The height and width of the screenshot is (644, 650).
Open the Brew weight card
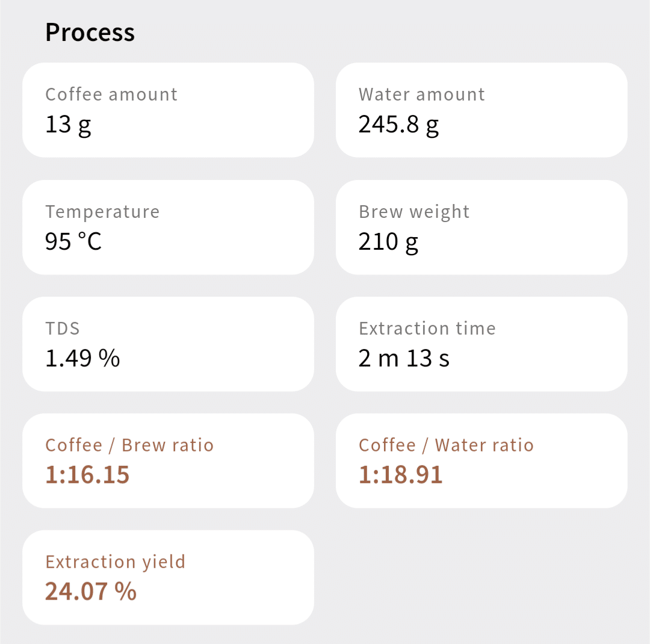coord(481,228)
